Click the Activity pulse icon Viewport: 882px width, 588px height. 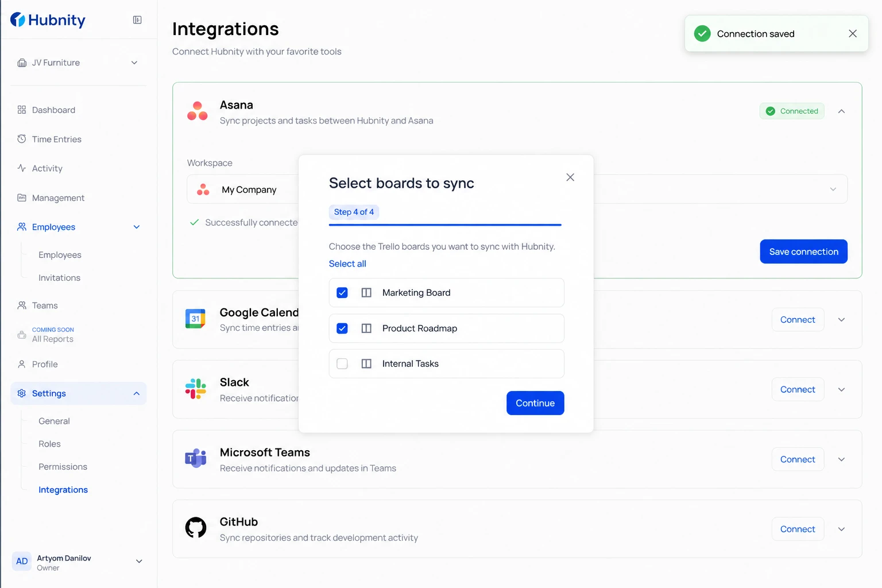pos(22,168)
